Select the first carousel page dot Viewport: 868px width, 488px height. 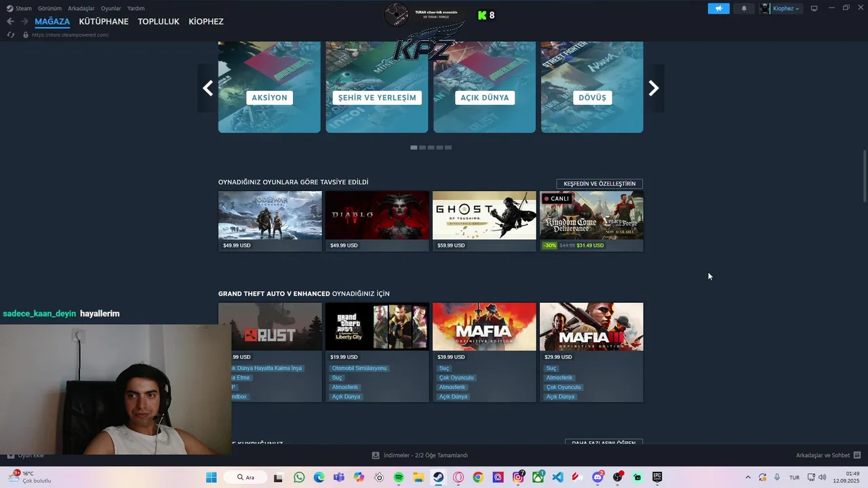click(x=414, y=147)
